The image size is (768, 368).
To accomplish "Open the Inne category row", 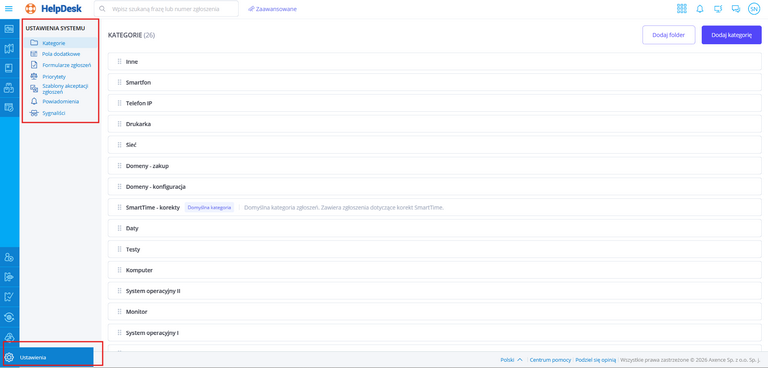I will pyautogui.click(x=434, y=62).
